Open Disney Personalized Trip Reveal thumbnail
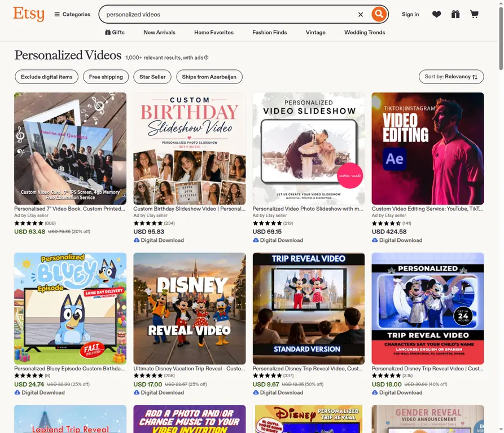 309,419
